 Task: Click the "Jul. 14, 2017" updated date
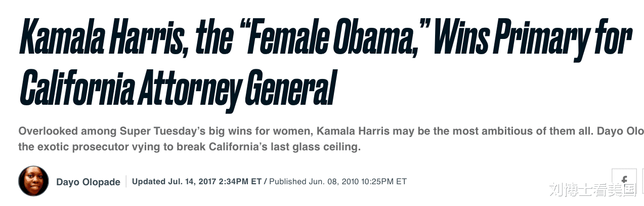[193, 181]
